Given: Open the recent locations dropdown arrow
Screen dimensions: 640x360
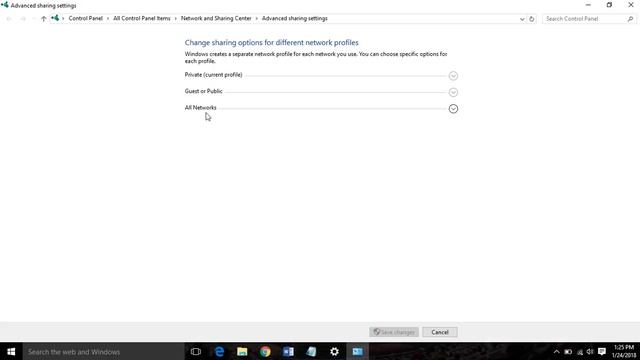Looking at the screenshot, I should [34, 19].
